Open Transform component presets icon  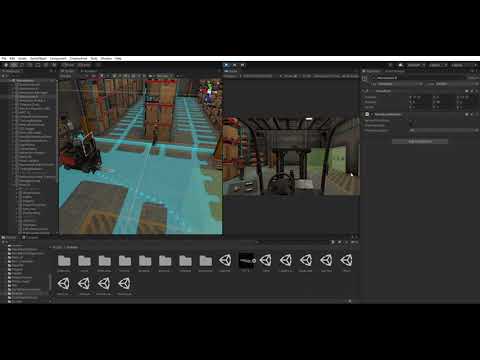tap(471, 91)
